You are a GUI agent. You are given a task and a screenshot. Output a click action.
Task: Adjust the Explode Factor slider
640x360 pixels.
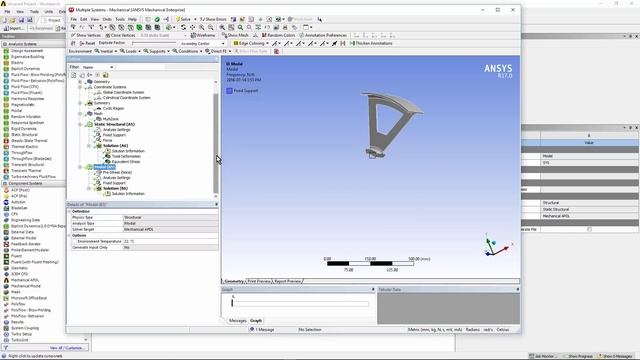(154, 43)
